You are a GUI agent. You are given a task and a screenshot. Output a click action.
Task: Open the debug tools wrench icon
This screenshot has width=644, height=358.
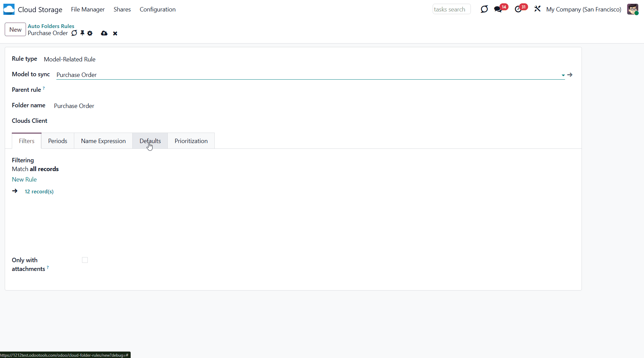(x=537, y=9)
